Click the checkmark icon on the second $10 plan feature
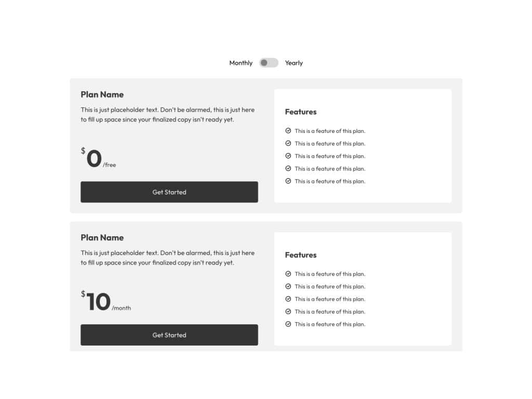 (x=288, y=286)
